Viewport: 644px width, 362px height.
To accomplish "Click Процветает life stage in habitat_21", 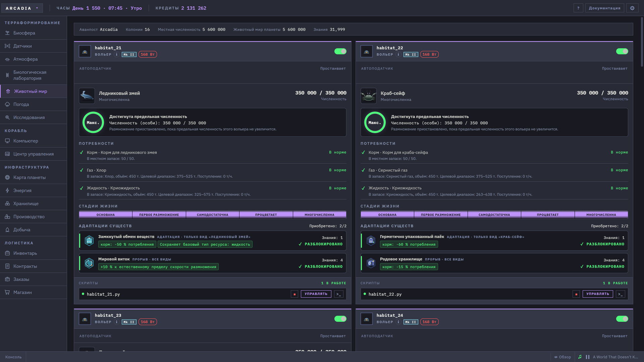I will pos(266,215).
